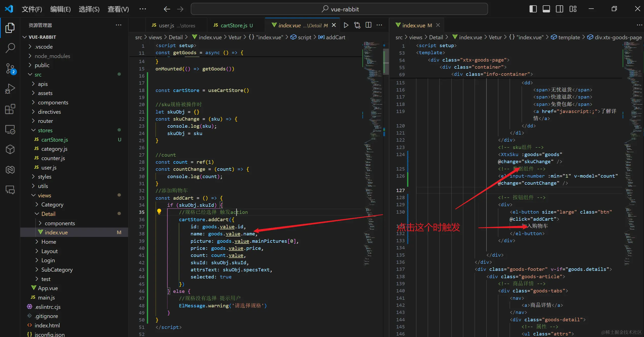Click the Open Changes compare icon
The height and width of the screenshot is (337, 644).
[357, 25]
